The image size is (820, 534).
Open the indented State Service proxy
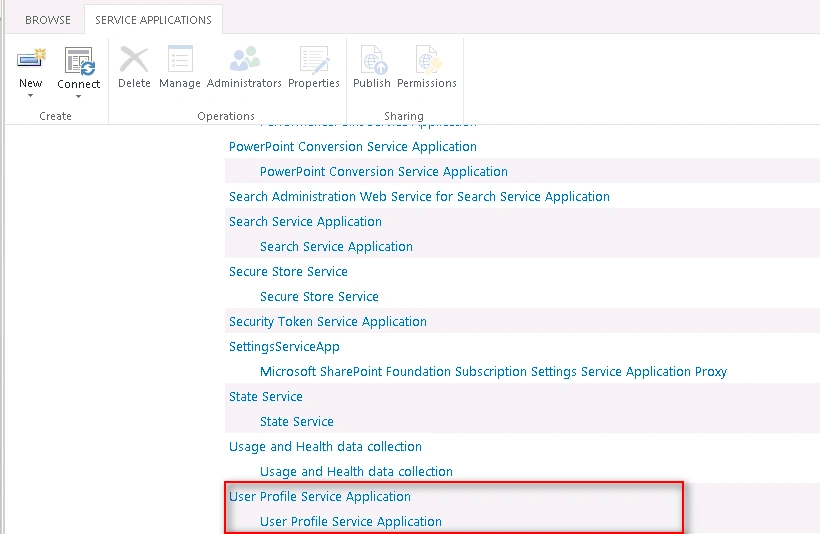[297, 422]
